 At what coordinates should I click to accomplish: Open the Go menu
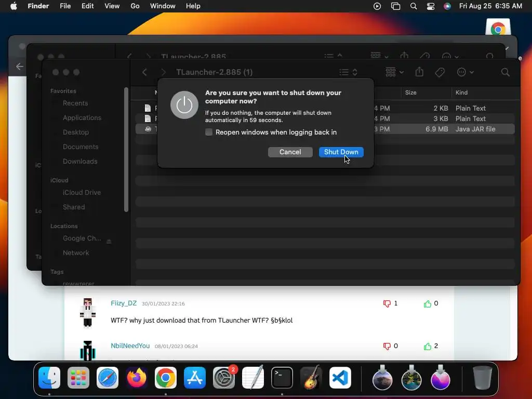[135, 6]
